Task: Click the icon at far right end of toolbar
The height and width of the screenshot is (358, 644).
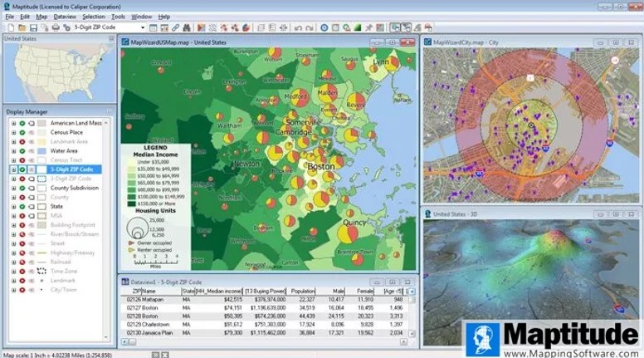Action: (428, 27)
